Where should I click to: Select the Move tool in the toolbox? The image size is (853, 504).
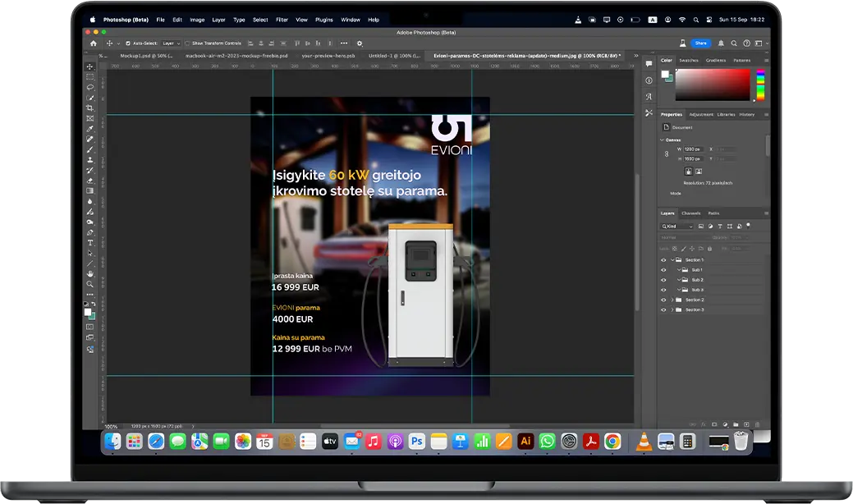click(x=90, y=66)
